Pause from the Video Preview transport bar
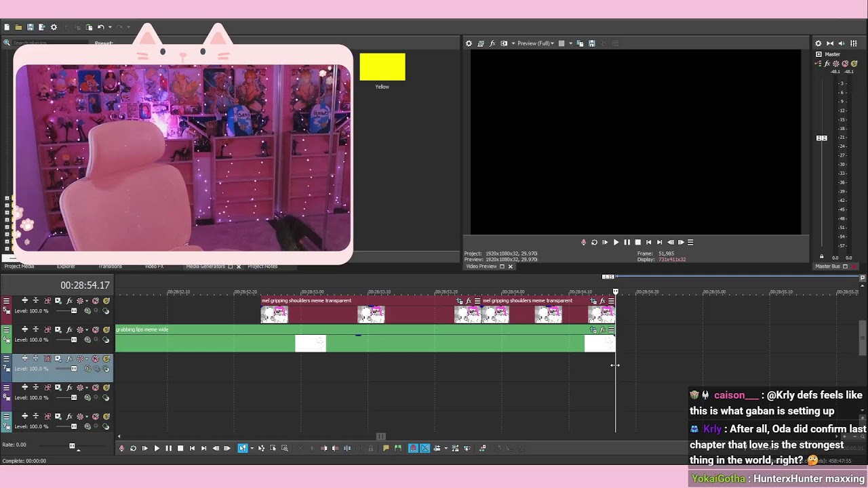 coord(627,242)
